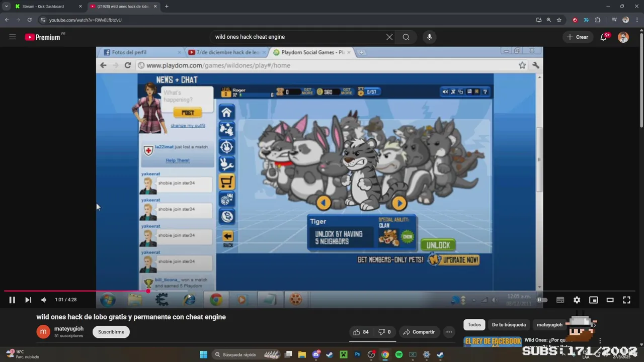Open more actions ellipsis under video

click(x=449, y=332)
